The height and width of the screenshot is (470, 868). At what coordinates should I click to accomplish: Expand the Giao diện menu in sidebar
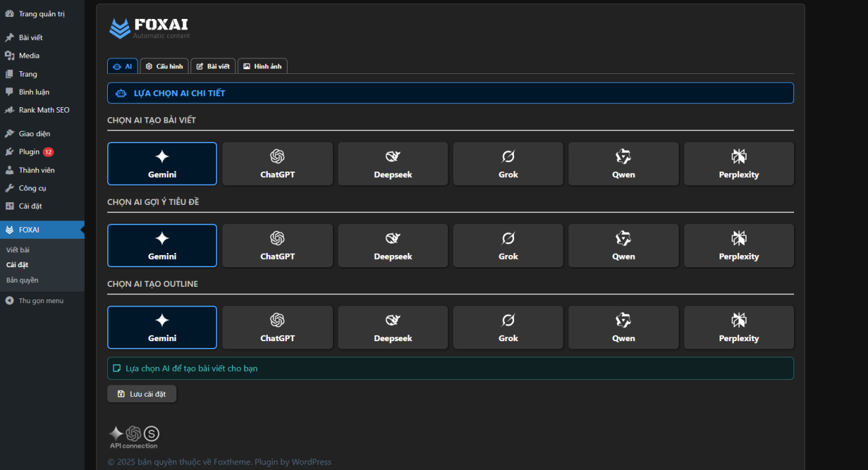coord(34,134)
